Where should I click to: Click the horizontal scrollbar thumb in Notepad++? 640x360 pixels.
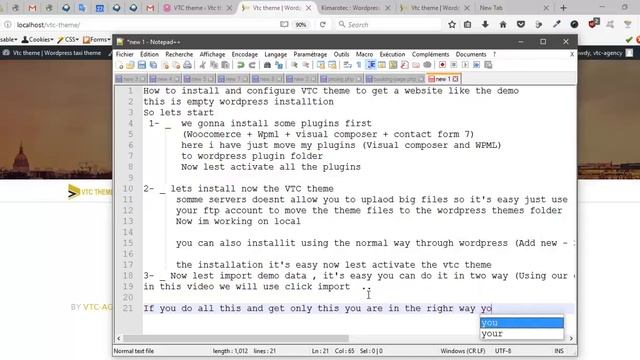(x=236, y=338)
